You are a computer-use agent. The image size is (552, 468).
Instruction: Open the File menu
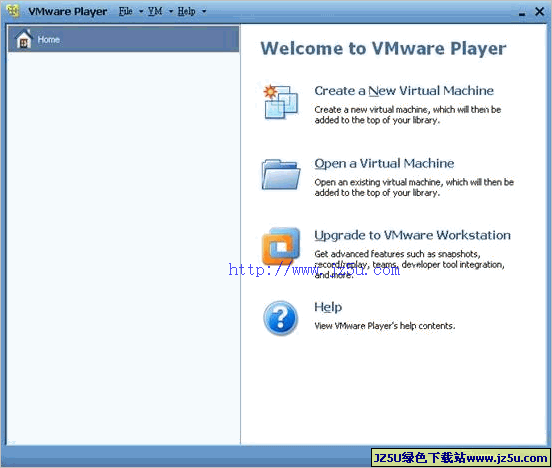[x=126, y=11]
